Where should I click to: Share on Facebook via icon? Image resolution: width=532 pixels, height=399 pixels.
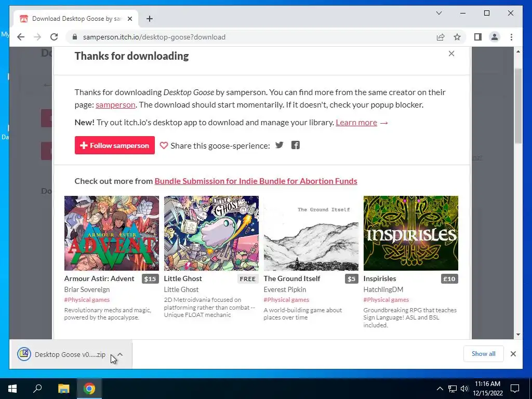[x=296, y=145]
